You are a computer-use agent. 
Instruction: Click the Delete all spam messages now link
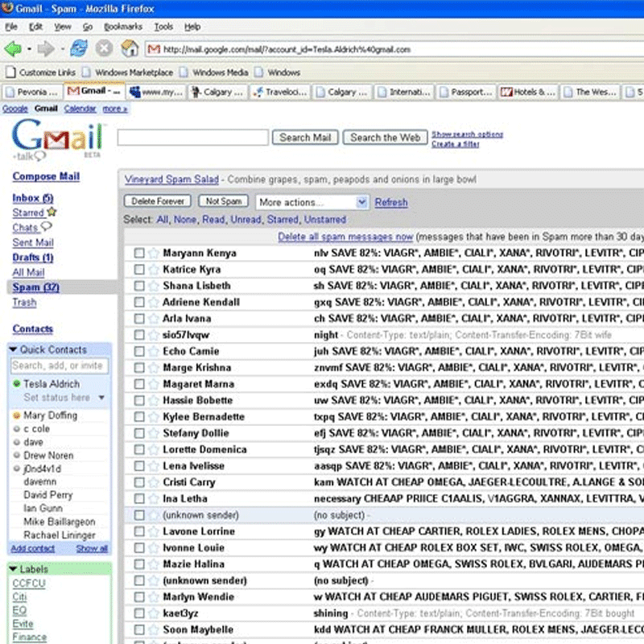[345, 237]
